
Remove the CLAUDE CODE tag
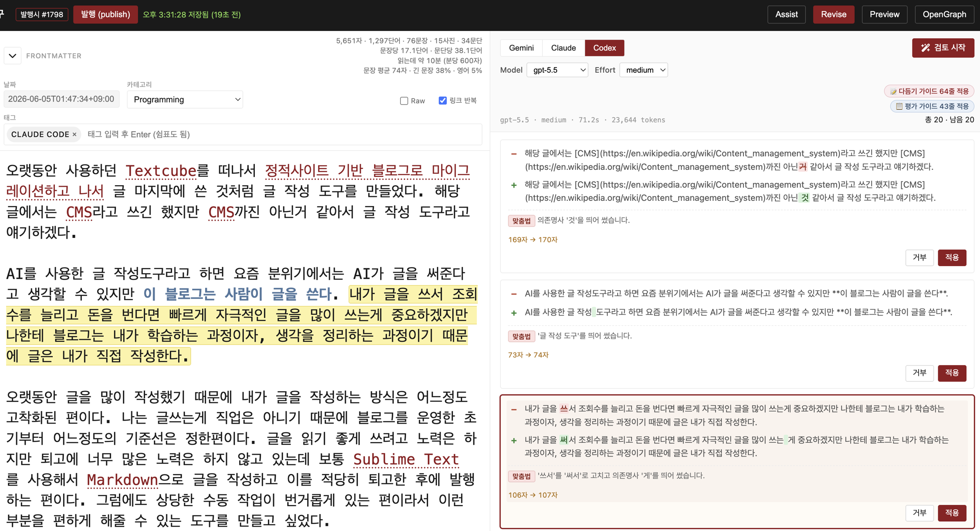tap(74, 134)
